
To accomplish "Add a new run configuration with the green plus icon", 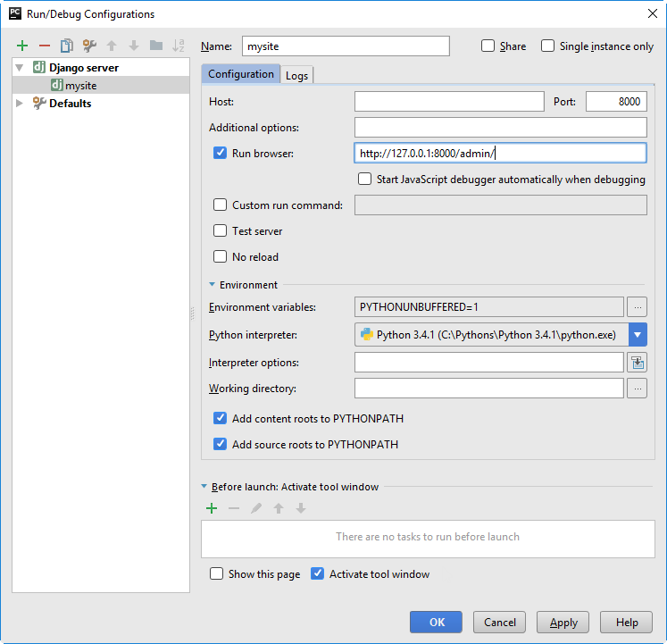I will pos(22,46).
